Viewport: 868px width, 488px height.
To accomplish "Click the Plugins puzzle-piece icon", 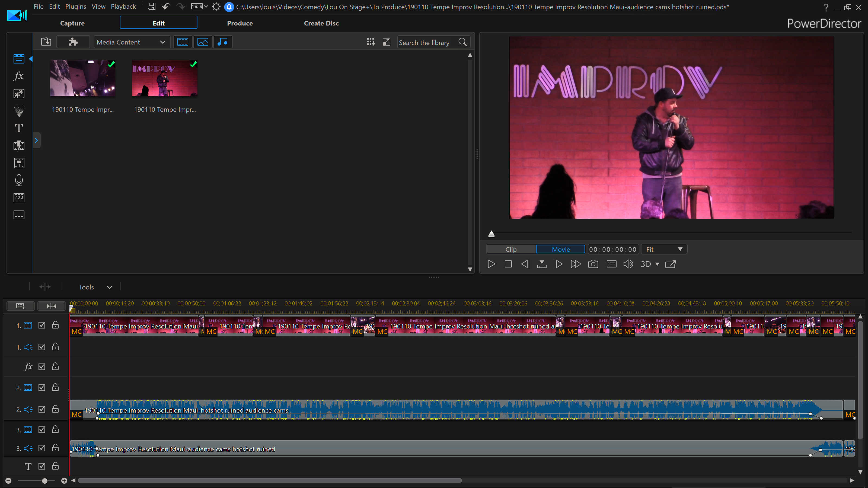I will [x=73, y=42].
